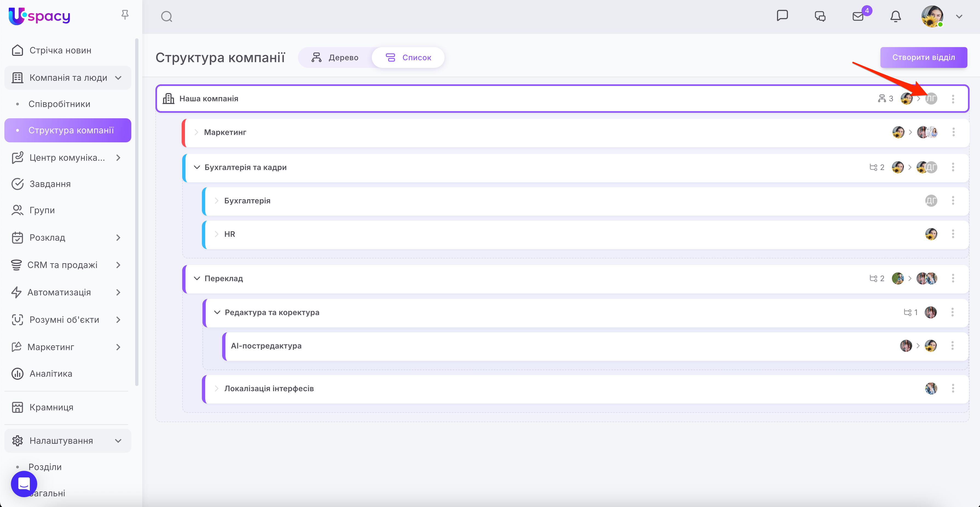Expand the Маркетинг department row
980x507 pixels.
[x=196, y=132]
